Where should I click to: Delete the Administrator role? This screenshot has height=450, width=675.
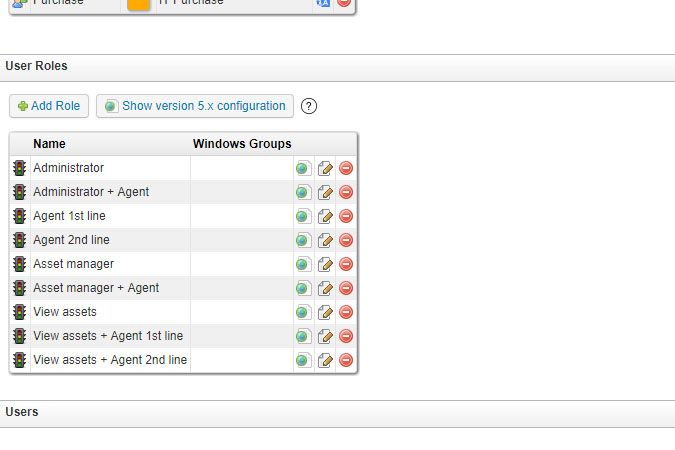tap(346, 168)
